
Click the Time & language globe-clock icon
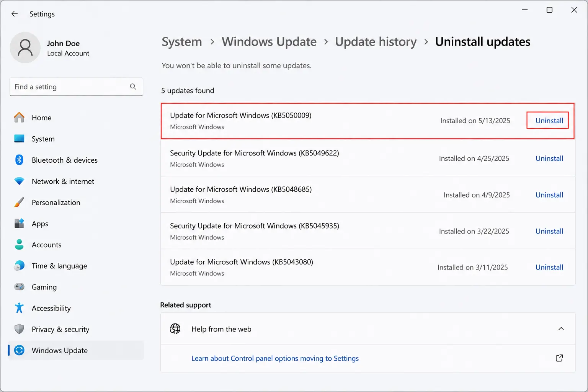click(x=19, y=265)
